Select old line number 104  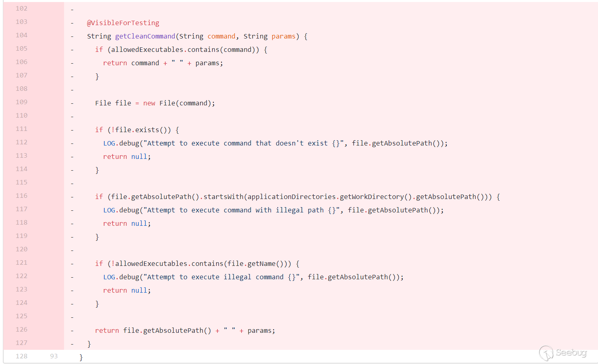click(21, 35)
